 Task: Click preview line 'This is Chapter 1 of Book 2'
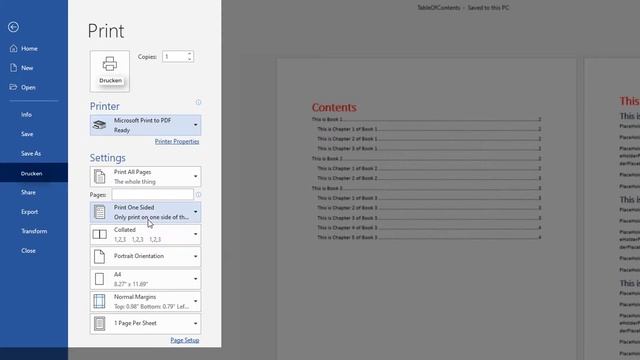click(x=429, y=168)
